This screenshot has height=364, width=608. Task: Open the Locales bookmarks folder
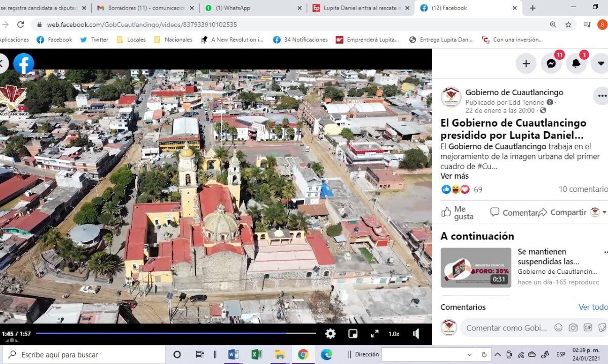click(x=131, y=39)
